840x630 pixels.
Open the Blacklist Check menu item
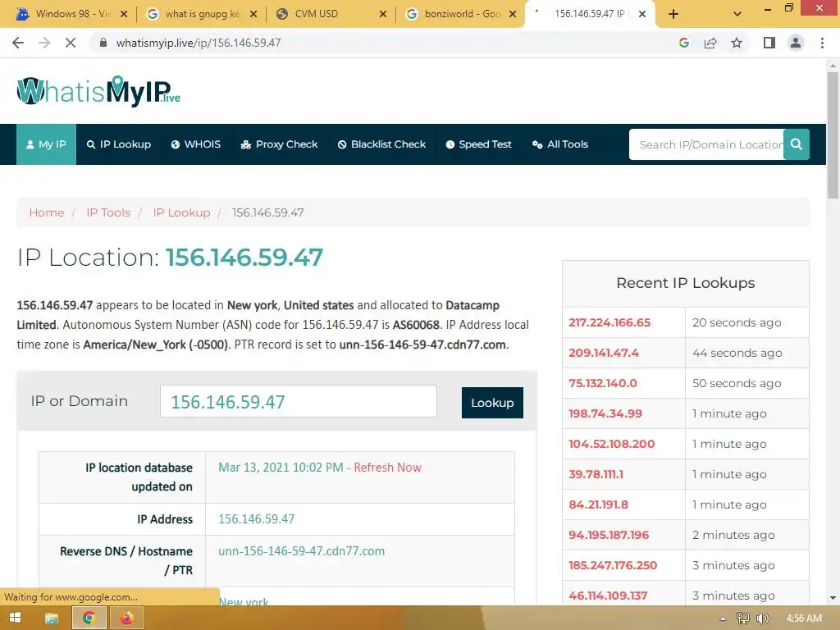tap(381, 144)
